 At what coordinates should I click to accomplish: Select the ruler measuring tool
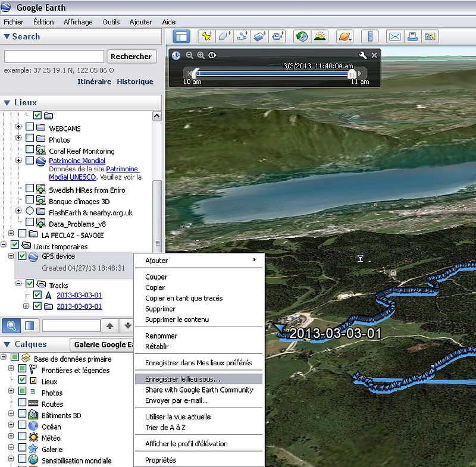click(369, 37)
